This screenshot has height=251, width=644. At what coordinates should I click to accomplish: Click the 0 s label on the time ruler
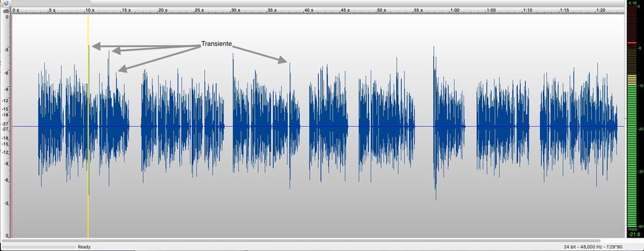coord(16,10)
